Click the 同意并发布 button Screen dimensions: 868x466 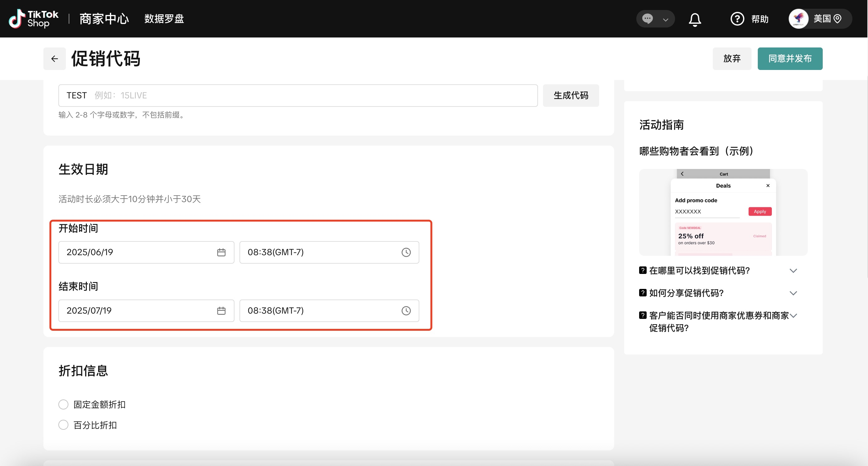point(790,59)
